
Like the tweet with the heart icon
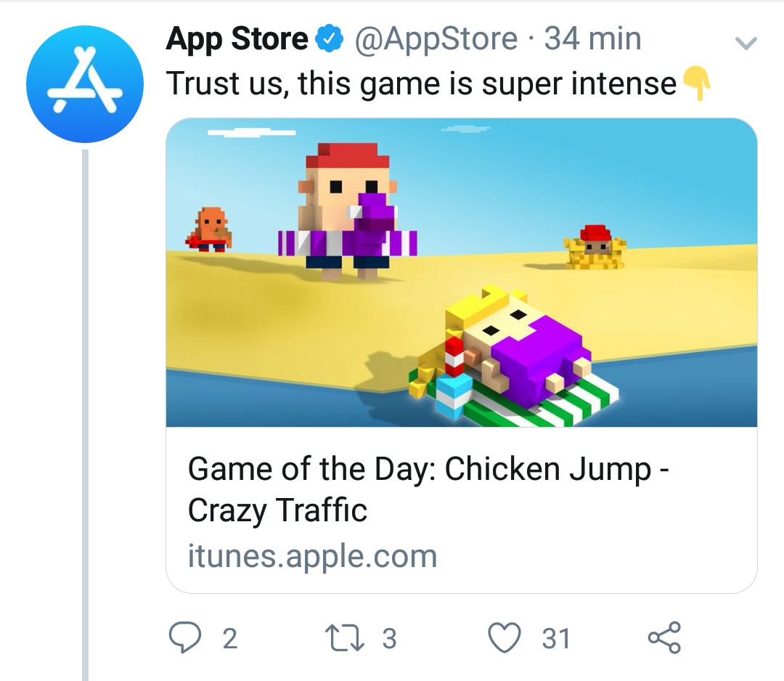pyautogui.click(x=505, y=638)
